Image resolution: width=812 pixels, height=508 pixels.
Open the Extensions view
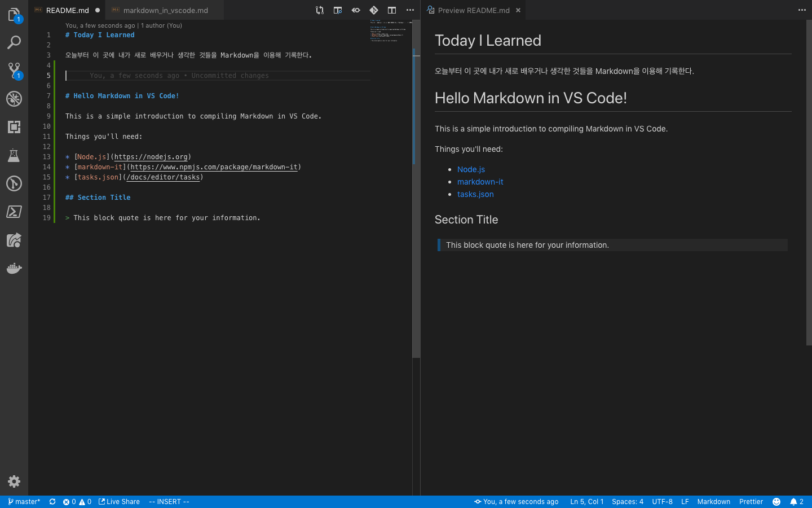click(14, 127)
